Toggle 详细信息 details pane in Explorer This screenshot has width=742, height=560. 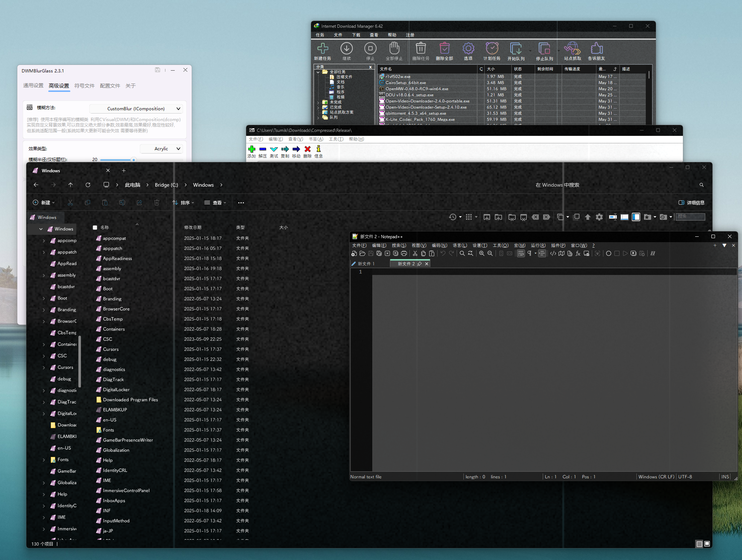[x=692, y=203]
